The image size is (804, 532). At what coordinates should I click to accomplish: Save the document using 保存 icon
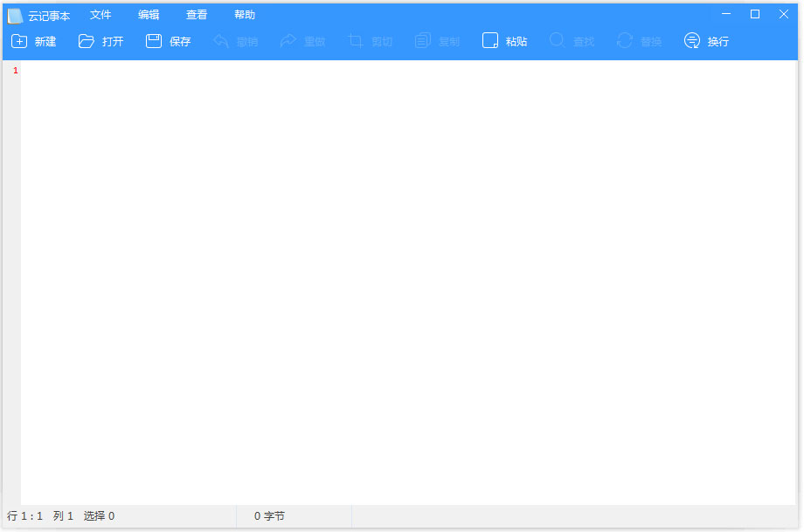[x=154, y=41]
